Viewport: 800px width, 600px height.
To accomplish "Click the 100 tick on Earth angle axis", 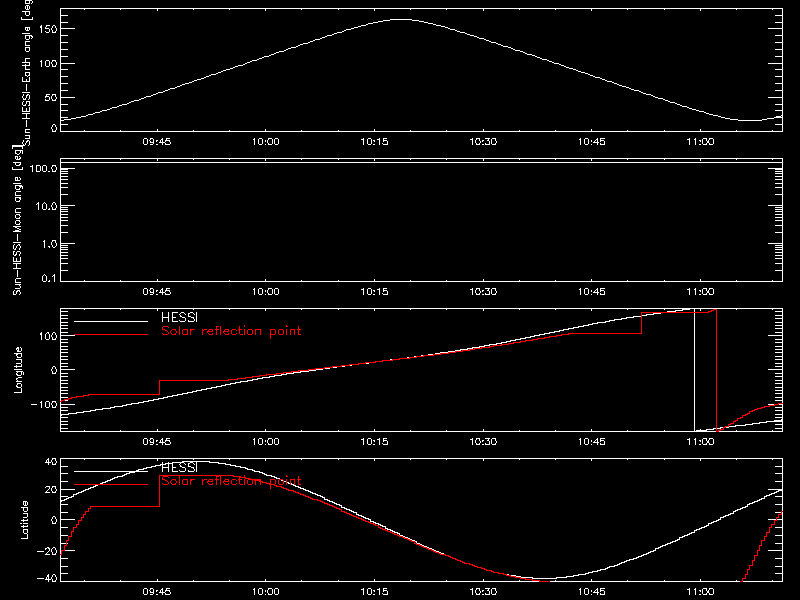I will click(49, 63).
